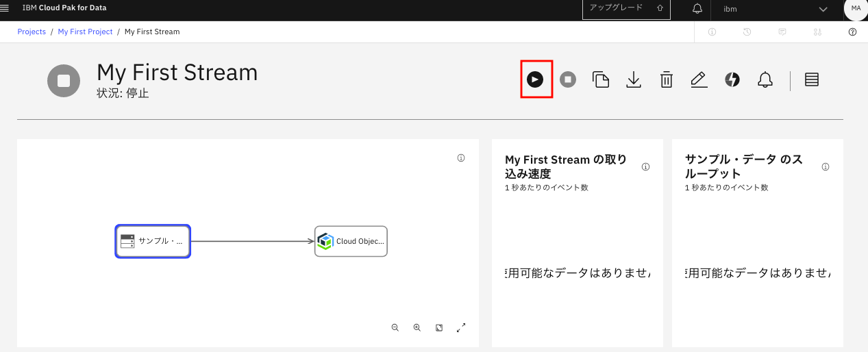This screenshot has height=352, width=868.
Task: Click My First Stream breadcrumb text
Action: click(152, 32)
